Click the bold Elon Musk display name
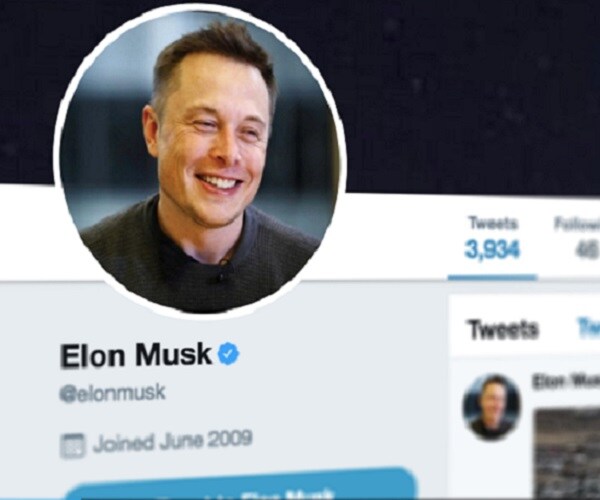600x500 pixels. click(x=136, y=355)
